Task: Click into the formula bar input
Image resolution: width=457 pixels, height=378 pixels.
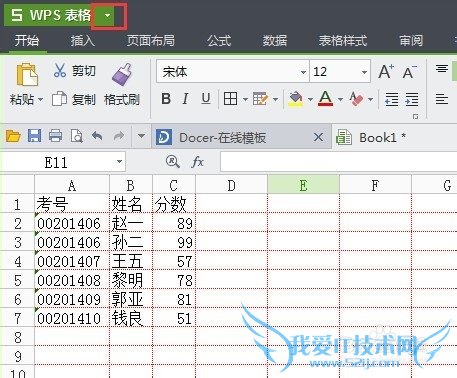Action: 338,162
